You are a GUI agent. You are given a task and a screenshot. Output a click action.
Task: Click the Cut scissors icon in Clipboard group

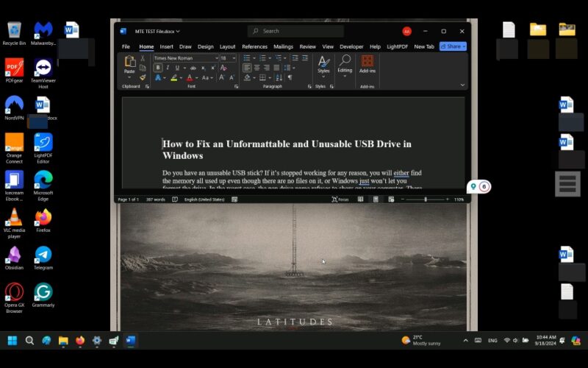pos(143,58)
